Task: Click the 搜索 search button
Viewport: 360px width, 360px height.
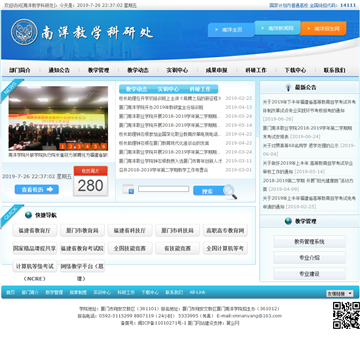Action: click(x=209, y=191)
